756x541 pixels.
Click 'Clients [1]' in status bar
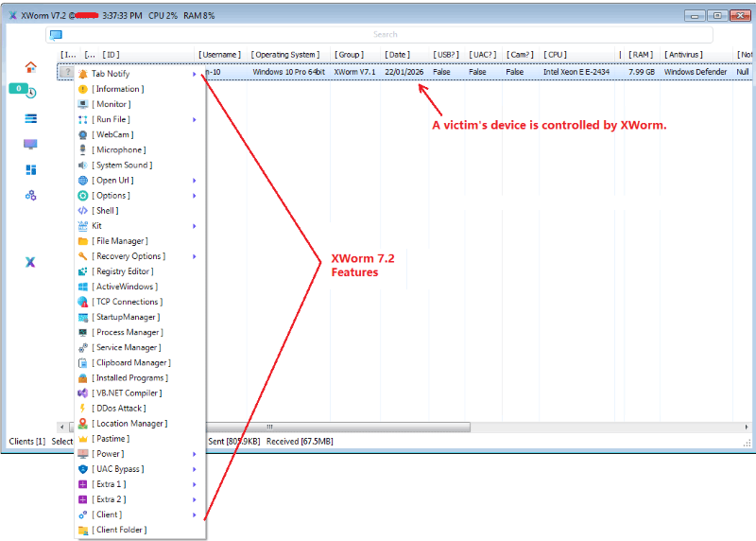tap(27, 441)
